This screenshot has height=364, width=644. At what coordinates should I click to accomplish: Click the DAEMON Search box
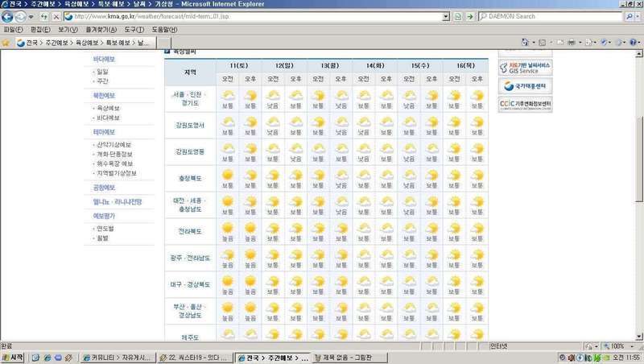pos(551,16)
